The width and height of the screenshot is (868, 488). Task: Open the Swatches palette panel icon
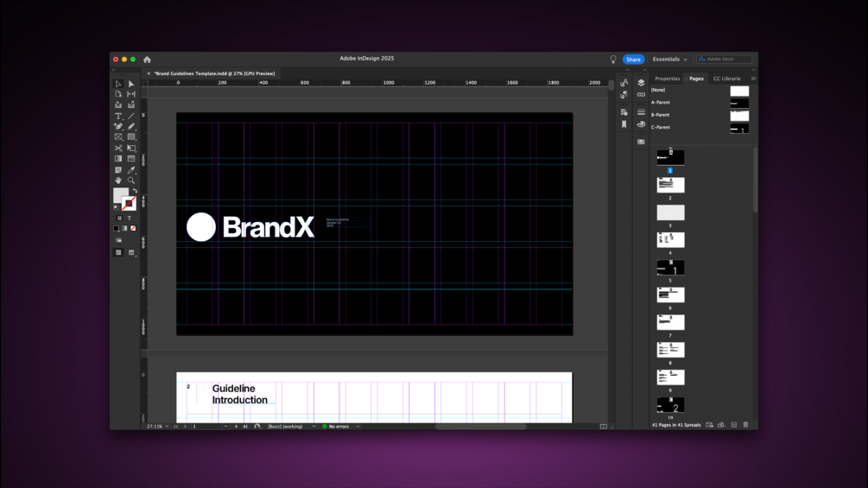641,124
